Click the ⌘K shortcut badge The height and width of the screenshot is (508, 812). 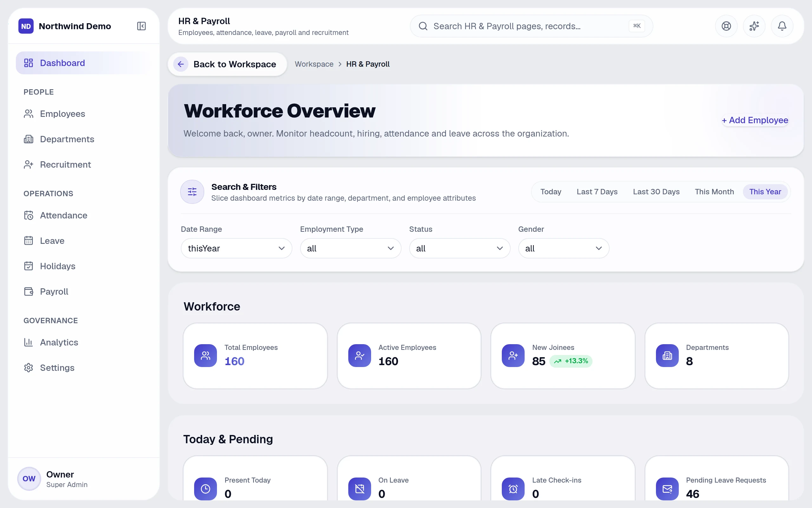point(637,26)
